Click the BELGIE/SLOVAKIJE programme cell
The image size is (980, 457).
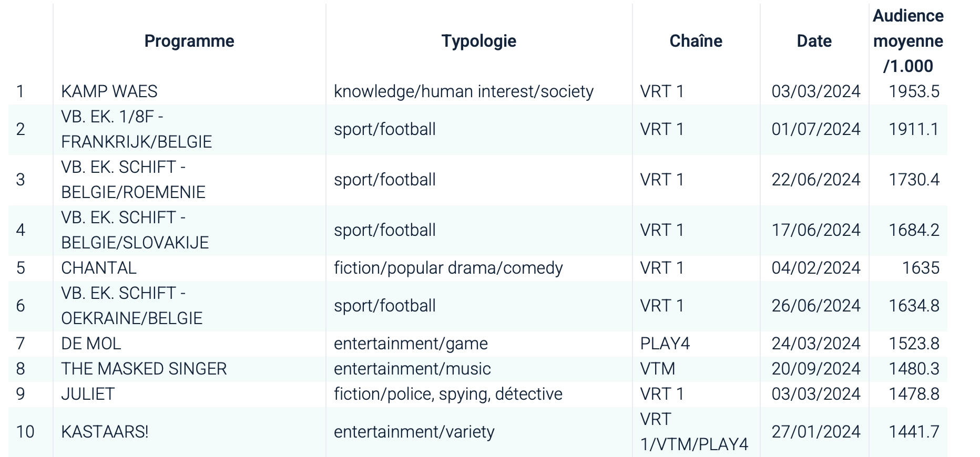[x=135, y=230]
